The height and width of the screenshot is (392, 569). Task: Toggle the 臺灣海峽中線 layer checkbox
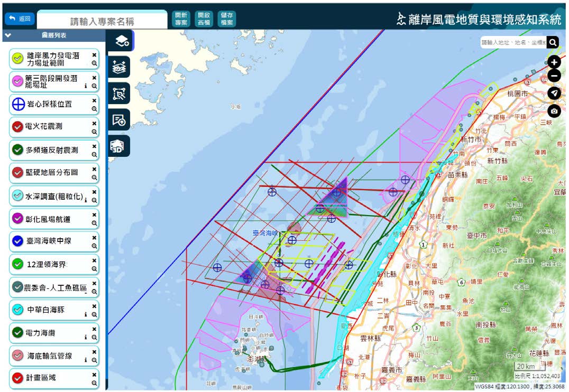pos(17,241)
